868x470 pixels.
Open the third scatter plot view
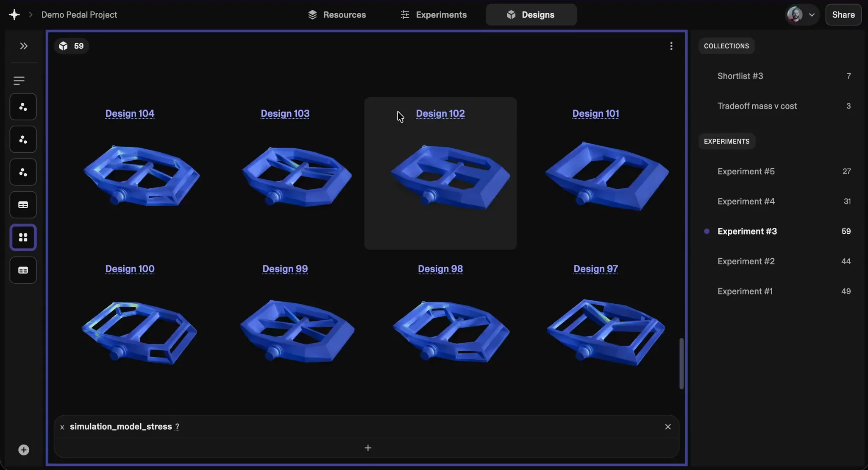click(x=23, y=172)
